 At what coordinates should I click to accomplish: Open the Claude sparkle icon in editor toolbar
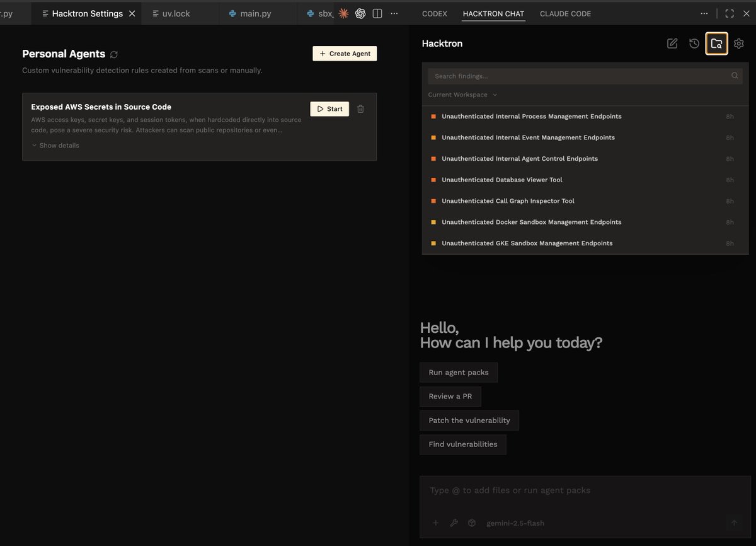click(343, 13)
